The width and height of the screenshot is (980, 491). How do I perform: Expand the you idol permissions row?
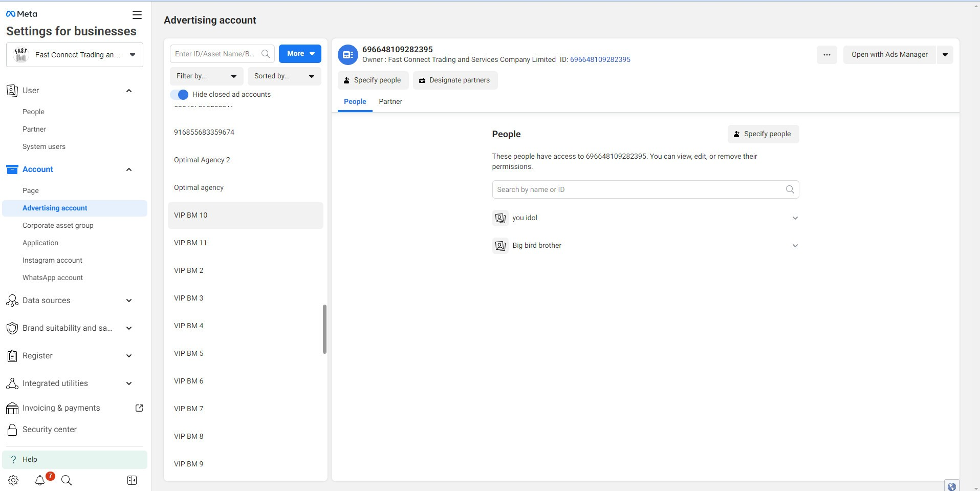795,218
